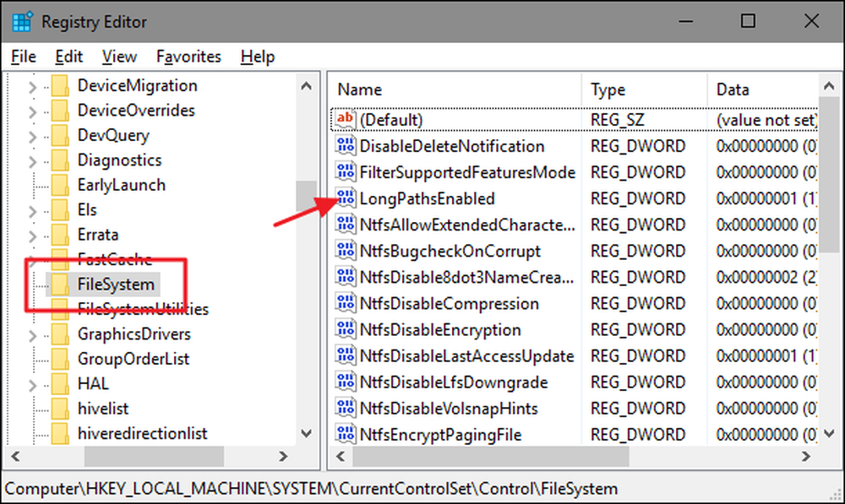Viewport: 845px width, 504px height.
Task: Expand the DevQuery key
Action: pyautogui.click(x=32, y=136)
